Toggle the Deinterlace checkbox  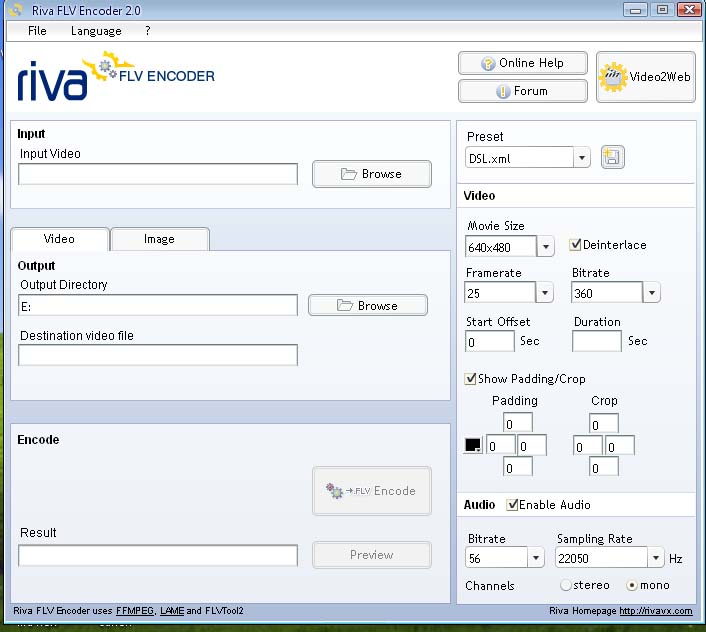[575, 244]
